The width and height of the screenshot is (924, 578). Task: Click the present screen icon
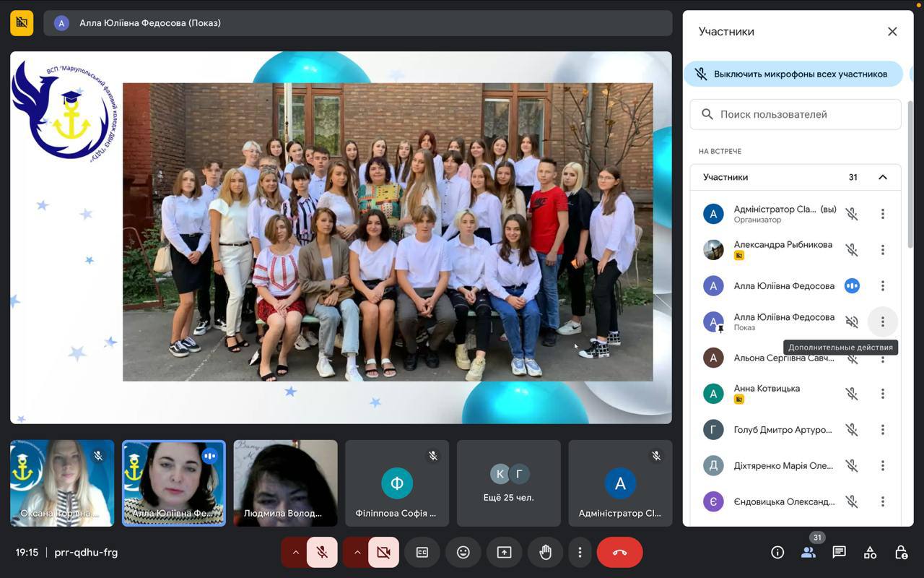504,552
